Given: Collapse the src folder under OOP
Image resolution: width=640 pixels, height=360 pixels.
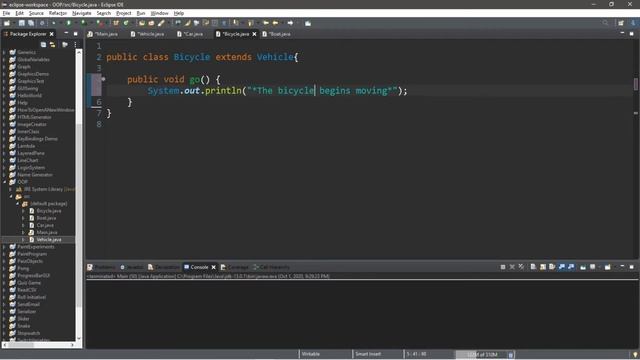Looking at the screenshot, I should pos(11,196).
